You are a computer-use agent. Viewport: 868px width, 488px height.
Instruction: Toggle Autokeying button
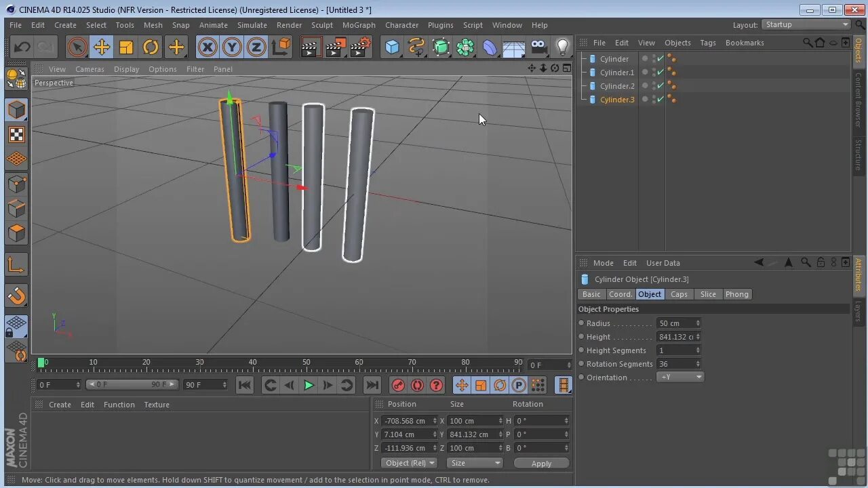pos(417,385)
